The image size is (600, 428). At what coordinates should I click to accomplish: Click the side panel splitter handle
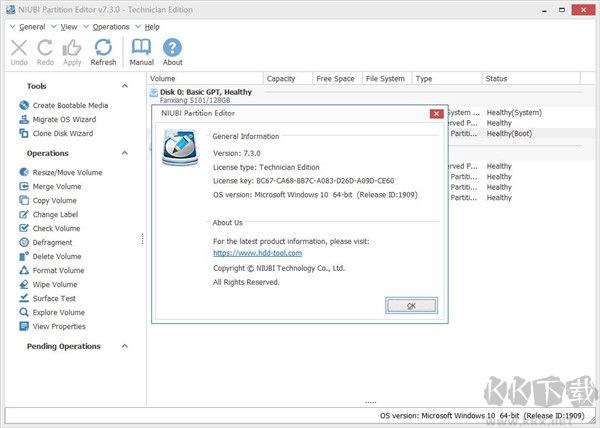pos(142,239)
